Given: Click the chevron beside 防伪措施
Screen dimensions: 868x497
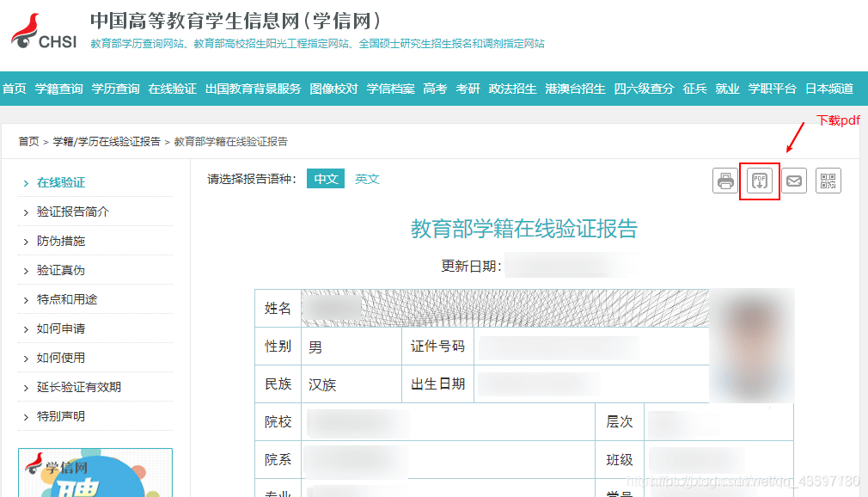Looking at the screenshot, I should click(x=26, y=242).
